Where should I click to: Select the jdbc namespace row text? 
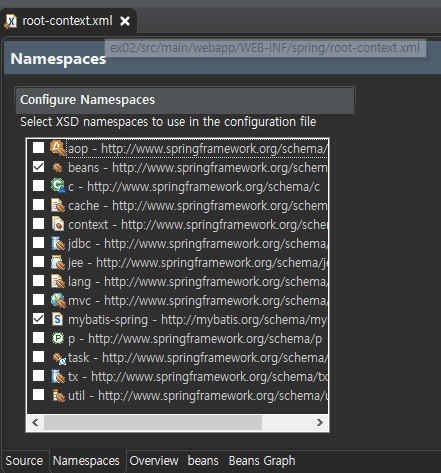coord(198,244)
